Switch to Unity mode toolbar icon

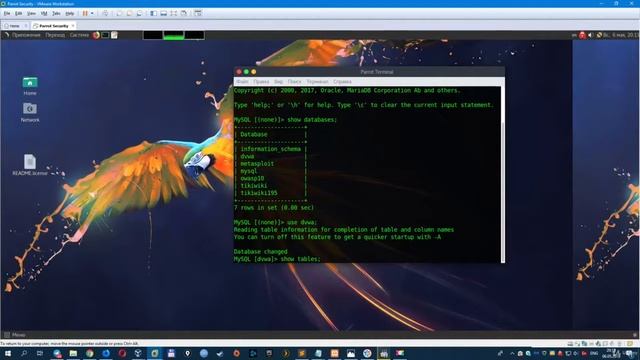pos(184,13)
